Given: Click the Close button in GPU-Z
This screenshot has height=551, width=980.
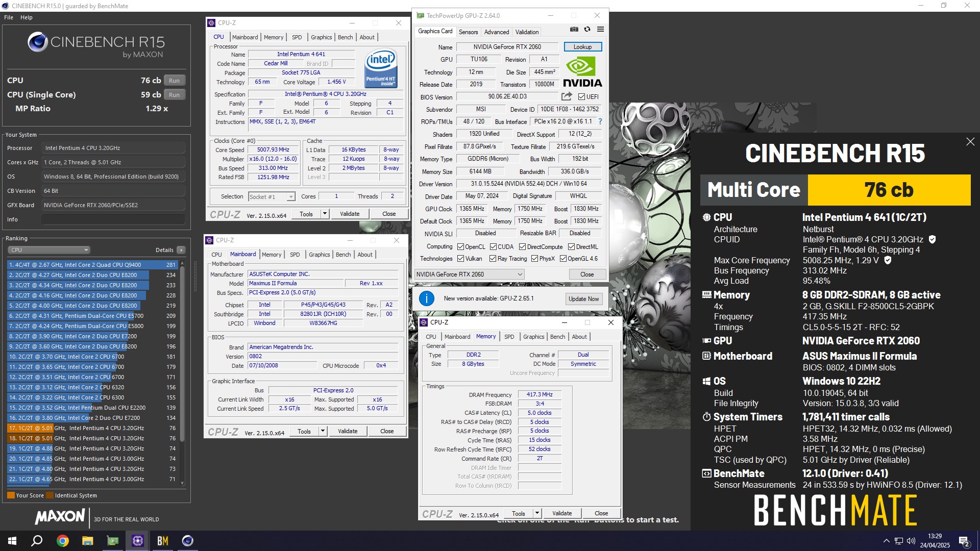Looking at the screenshot, I should [x=587, y=274].
